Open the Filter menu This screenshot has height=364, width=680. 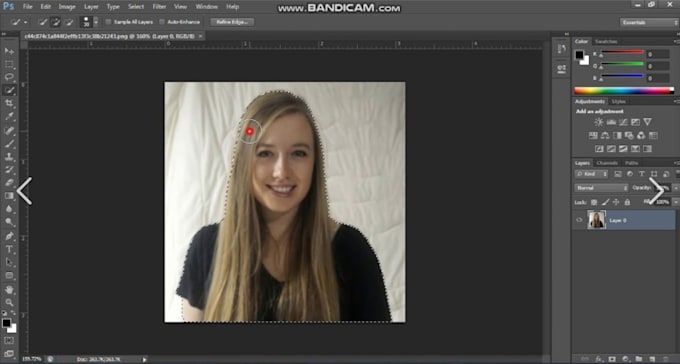click(159, 7)
